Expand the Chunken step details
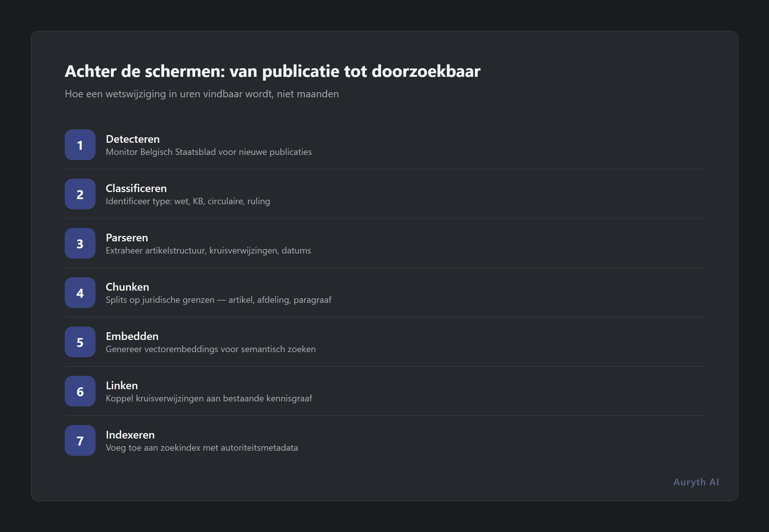Screen dimensions: 769x532 (127, 287)
